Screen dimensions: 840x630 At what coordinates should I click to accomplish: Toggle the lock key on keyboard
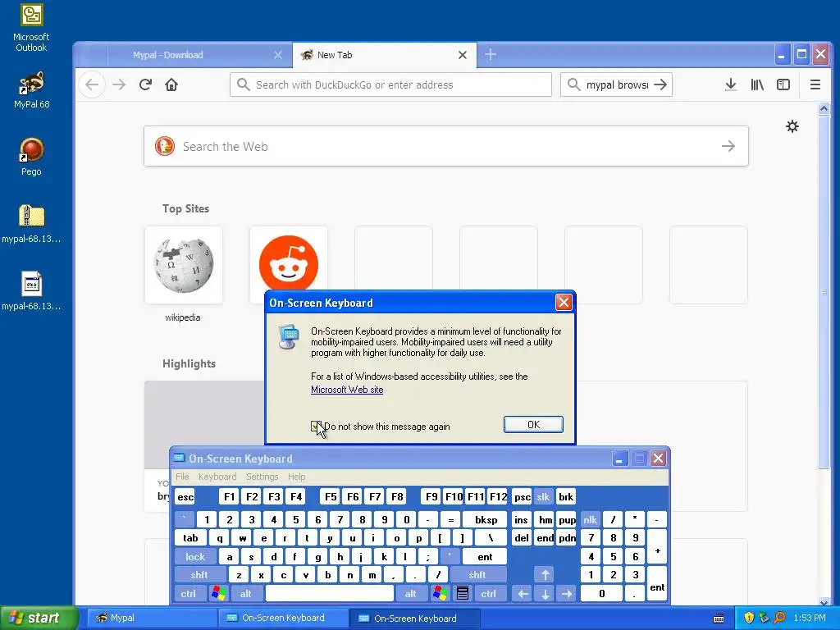[x=195, y=557]
